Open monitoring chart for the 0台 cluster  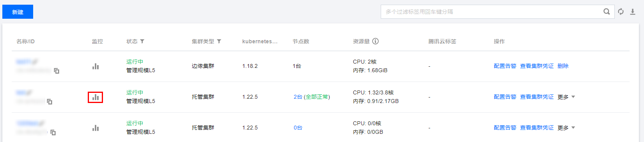pos(96,128)
